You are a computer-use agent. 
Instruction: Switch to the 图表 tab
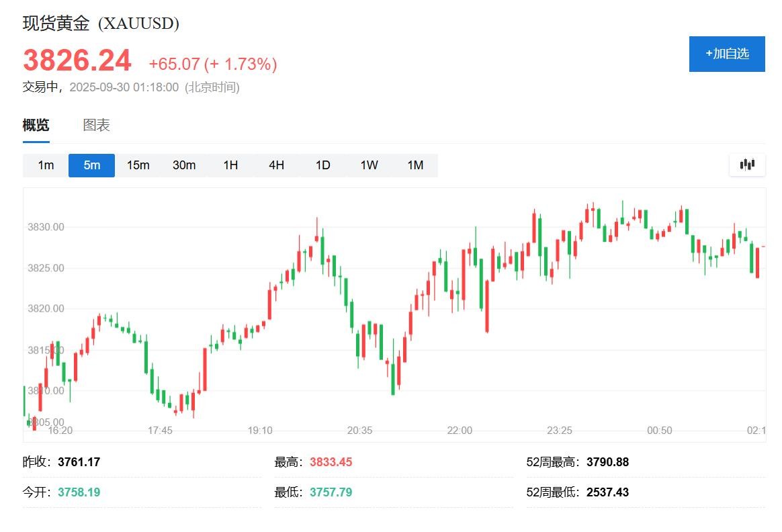point(96,125)
